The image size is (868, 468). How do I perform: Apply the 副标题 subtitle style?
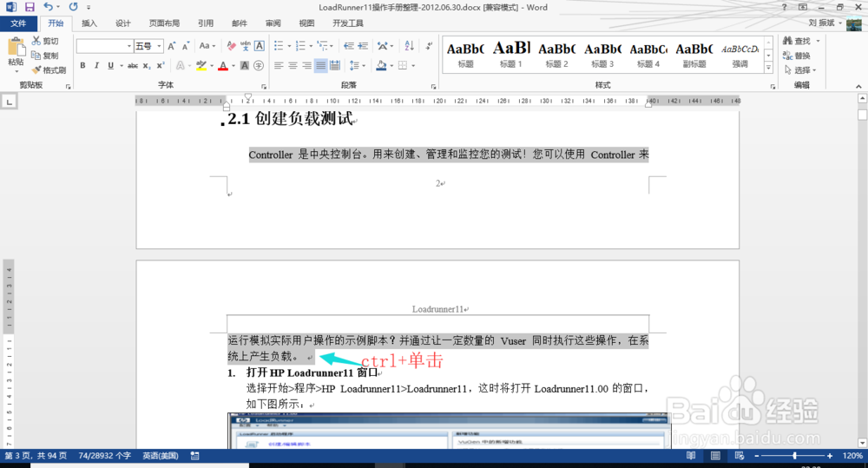coord(694,55)
